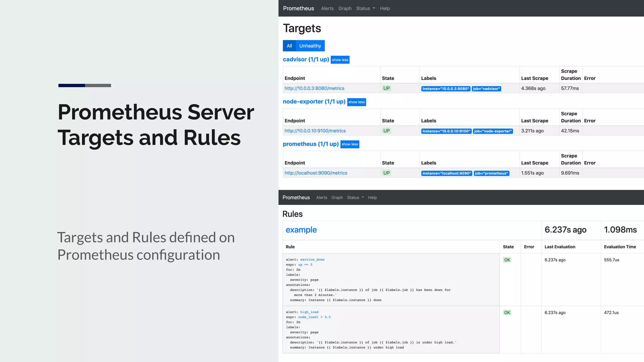Image resolution: width=644 pixels, height=362 pixels.
Task: Click the high_load alert name link
Action: point(309,312)
